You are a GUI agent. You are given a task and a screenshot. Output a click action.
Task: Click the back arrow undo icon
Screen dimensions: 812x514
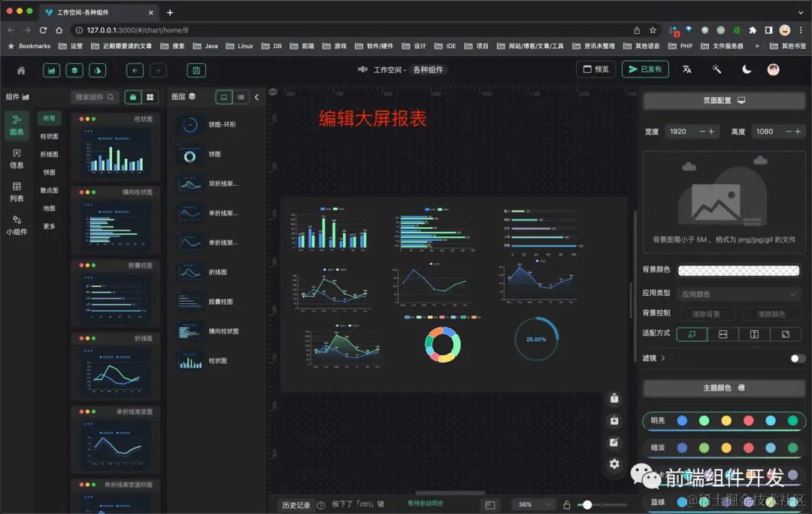coord(135,69)
